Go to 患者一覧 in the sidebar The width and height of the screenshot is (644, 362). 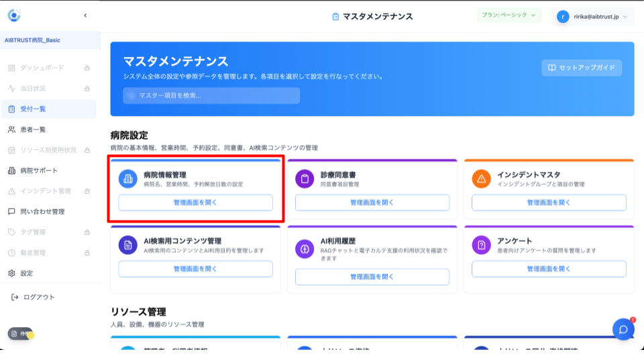[33, 129]
